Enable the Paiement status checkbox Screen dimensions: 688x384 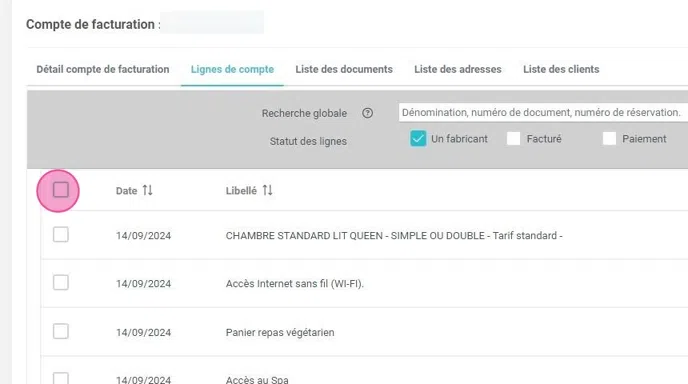tap(609, 139)
